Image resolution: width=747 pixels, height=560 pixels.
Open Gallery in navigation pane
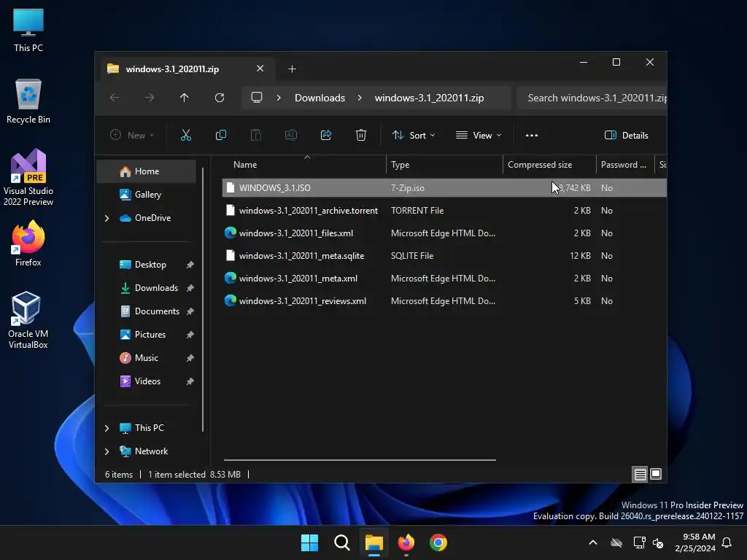click(146, 195)
